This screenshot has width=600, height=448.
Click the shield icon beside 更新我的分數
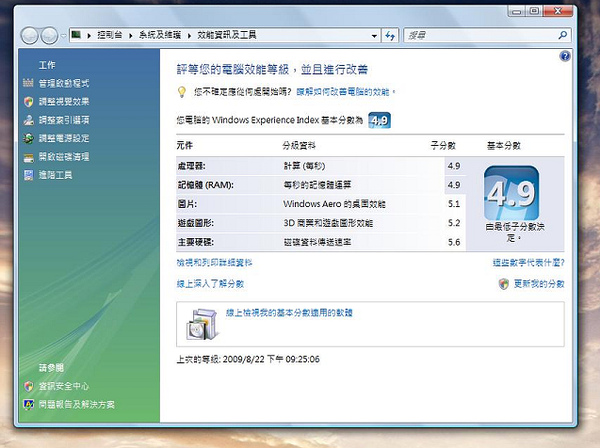[x=504, y=284]
